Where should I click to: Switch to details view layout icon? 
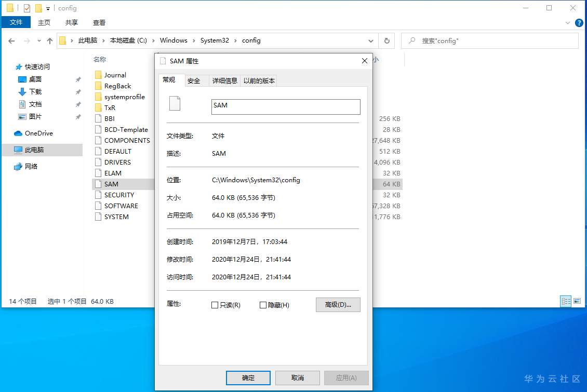[x=566, y=301]
